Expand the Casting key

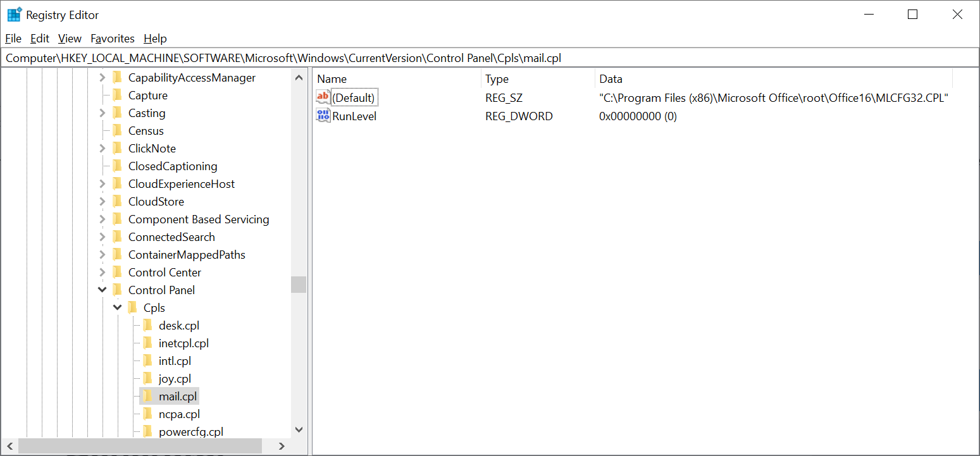click(x=102, y=113)
